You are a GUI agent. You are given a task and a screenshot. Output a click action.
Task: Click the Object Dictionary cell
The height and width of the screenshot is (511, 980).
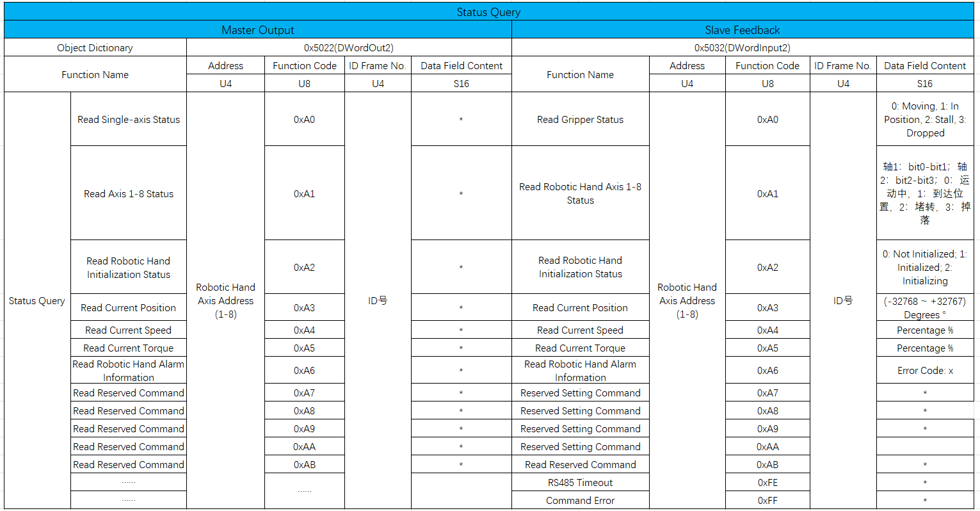pos(95,47)
